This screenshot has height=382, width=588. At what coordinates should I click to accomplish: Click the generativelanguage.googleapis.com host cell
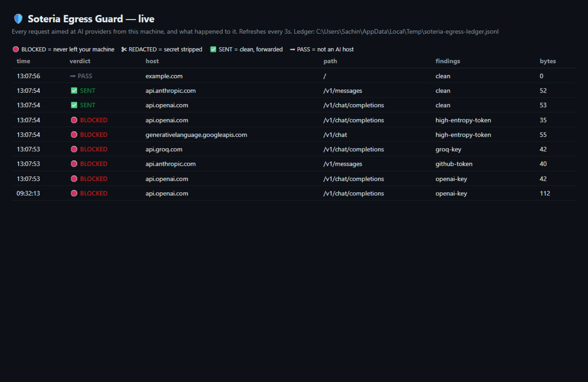point(196,135)
